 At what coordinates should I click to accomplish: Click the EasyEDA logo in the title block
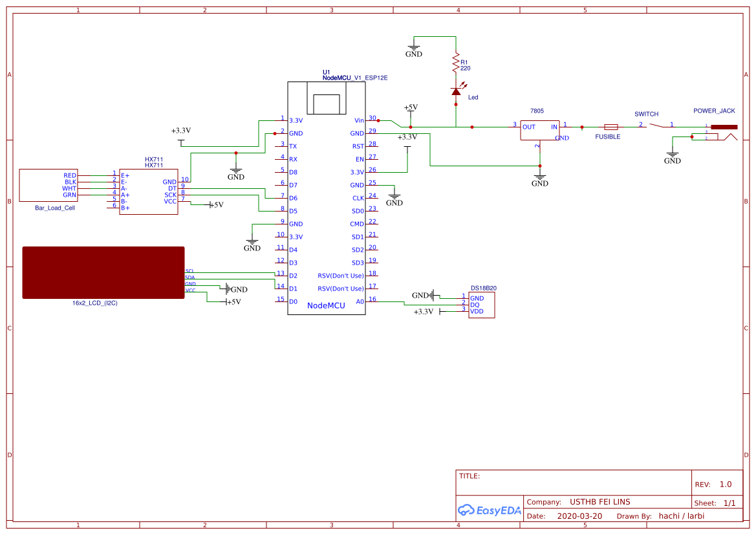490,510
